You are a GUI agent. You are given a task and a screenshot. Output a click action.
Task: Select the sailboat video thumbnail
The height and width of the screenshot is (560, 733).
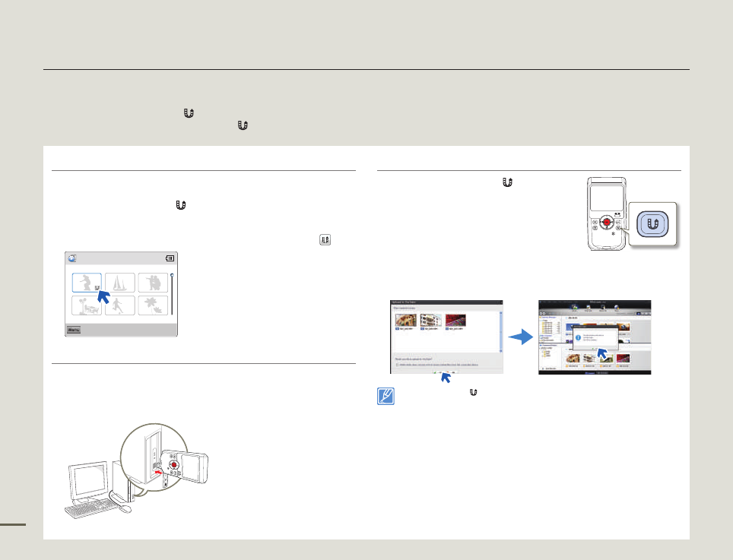click(x=120, y=283)
